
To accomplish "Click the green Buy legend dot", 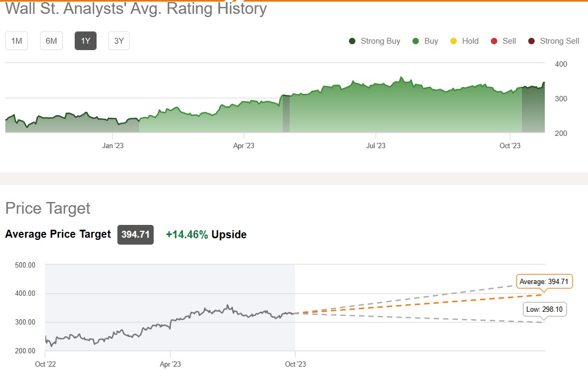I will [416, 41].
